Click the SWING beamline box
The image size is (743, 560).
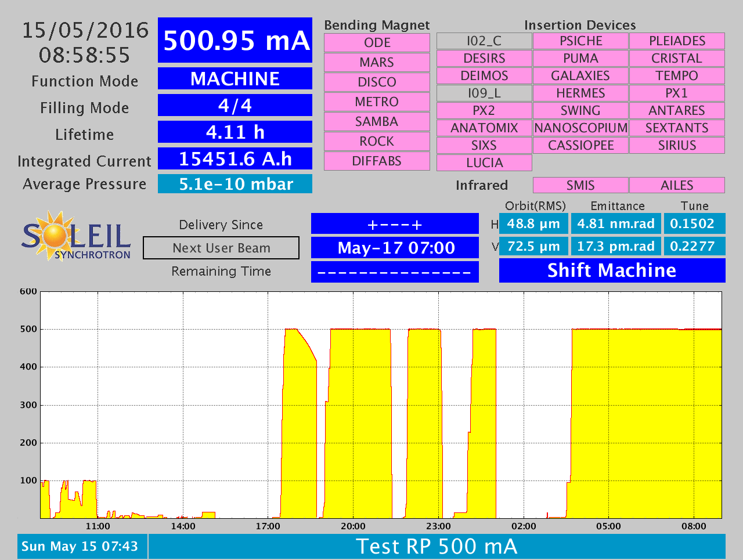580,110
